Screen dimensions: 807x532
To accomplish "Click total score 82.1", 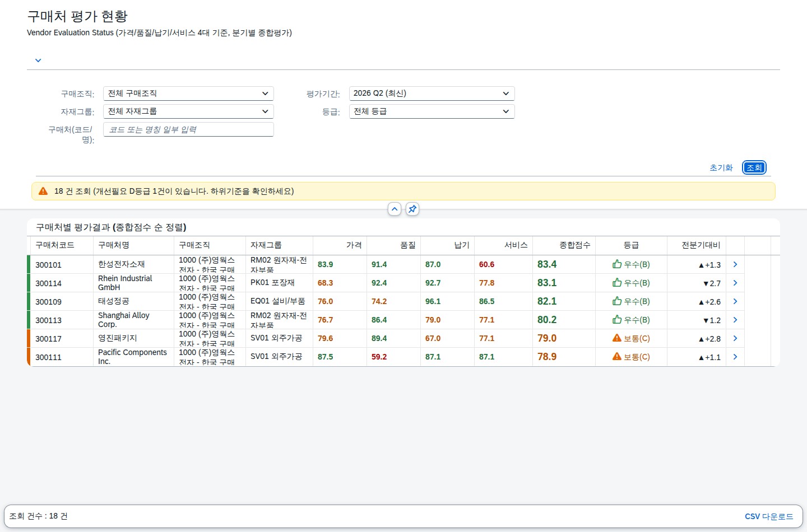I will (547, 301).
